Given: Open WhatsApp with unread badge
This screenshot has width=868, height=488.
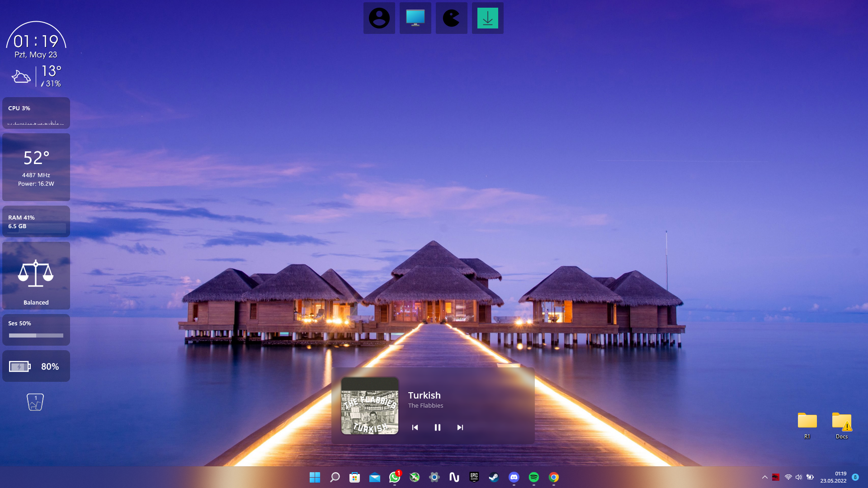Looking at the screenshot, I should [x=394, y=477].
